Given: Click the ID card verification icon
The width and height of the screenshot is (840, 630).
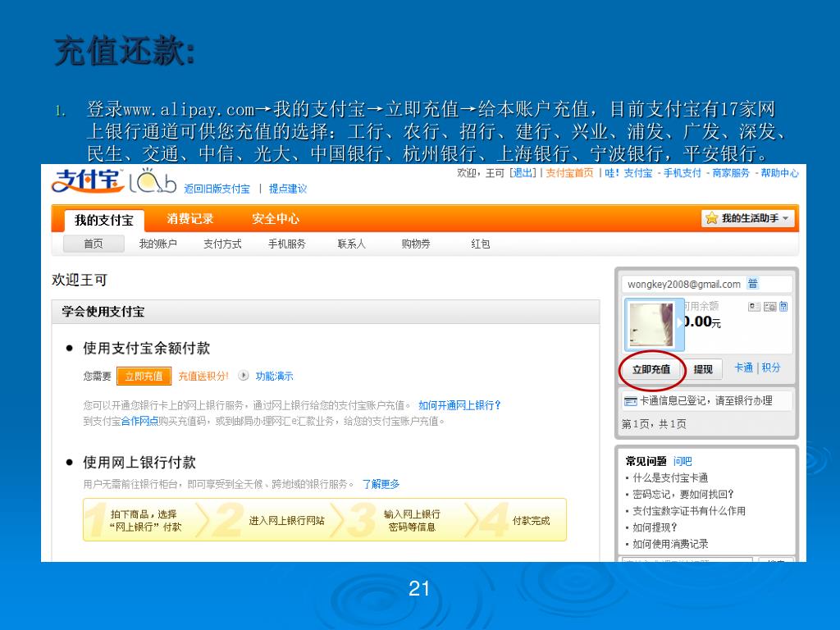Looking at the screenshot, I should point(755,307).
